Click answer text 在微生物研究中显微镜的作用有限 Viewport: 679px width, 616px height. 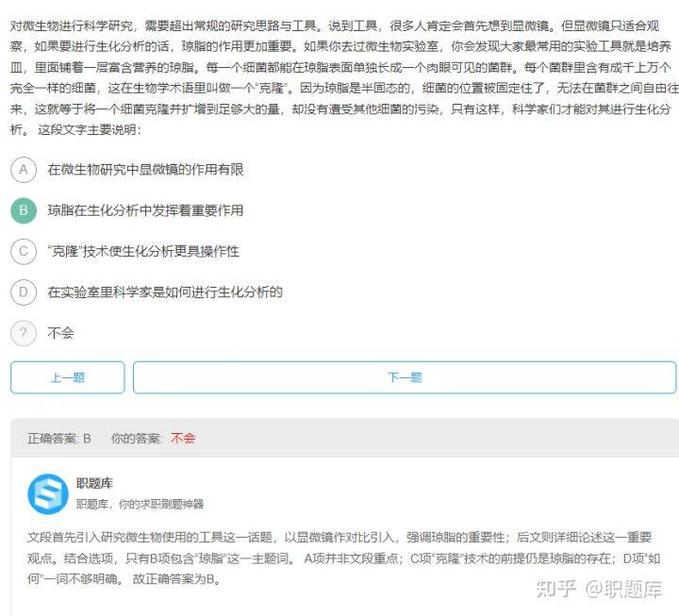[x=145, y=170]
